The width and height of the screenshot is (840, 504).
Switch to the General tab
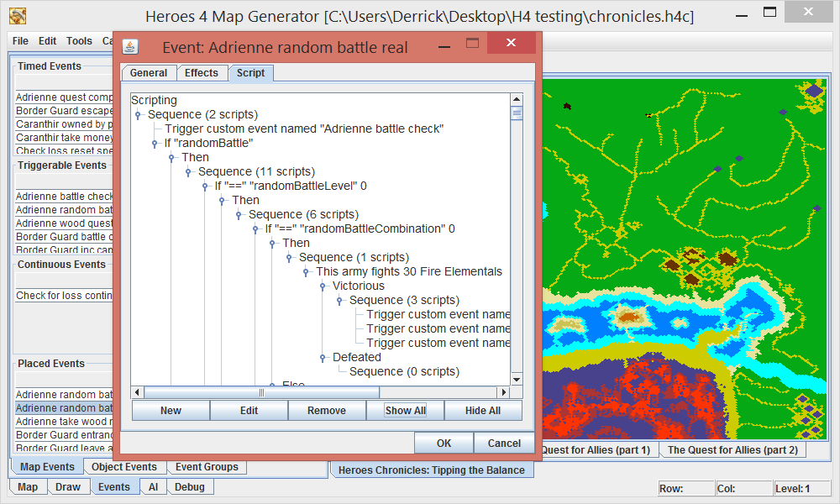149,73
